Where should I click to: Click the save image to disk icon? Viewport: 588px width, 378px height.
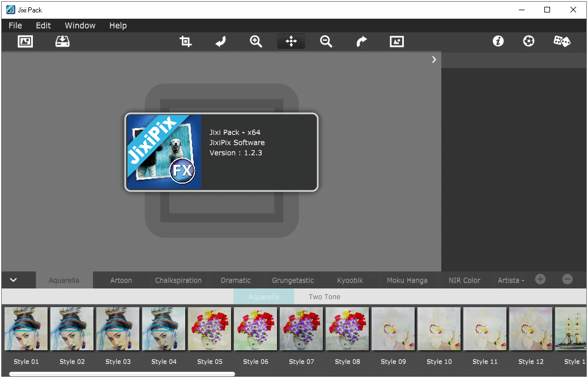tap(62, 41)
